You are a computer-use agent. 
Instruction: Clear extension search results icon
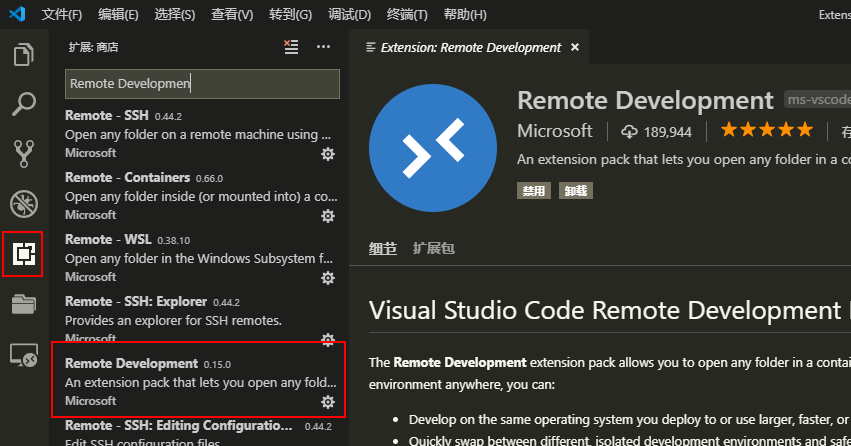click(x=291, y=47)
